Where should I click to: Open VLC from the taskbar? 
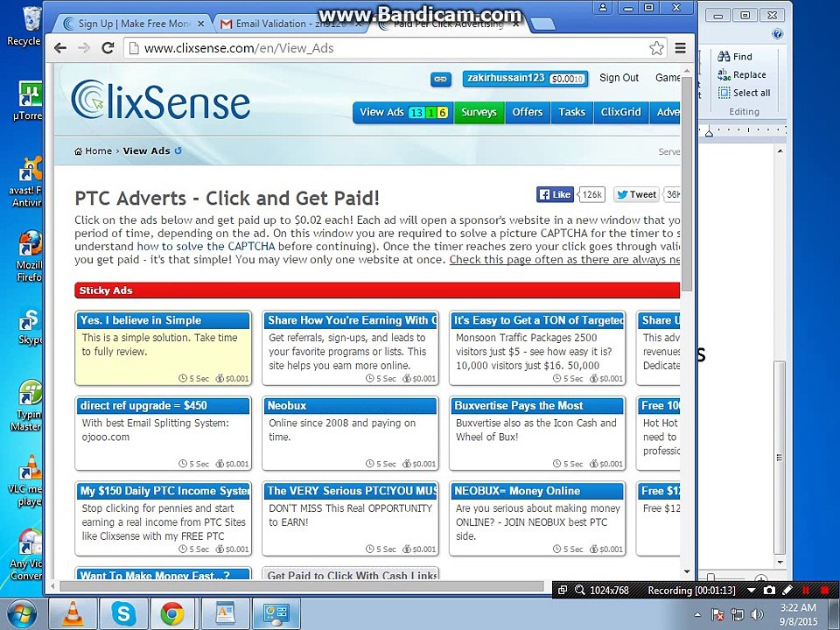pyautogui.click(x=73, y=614)
